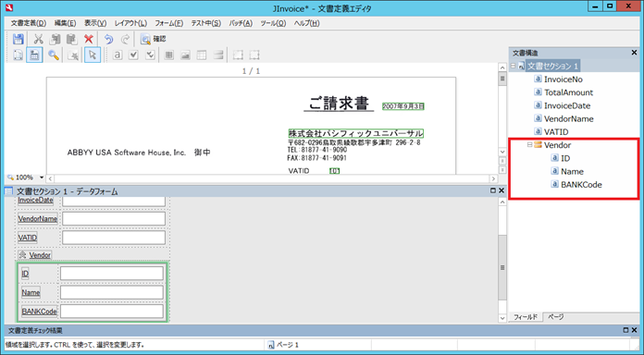This screenshot has height=355, width=644.
Task: Select BANKCode in the structure tree
Action: pyautogui.click(x=581, y=184)
